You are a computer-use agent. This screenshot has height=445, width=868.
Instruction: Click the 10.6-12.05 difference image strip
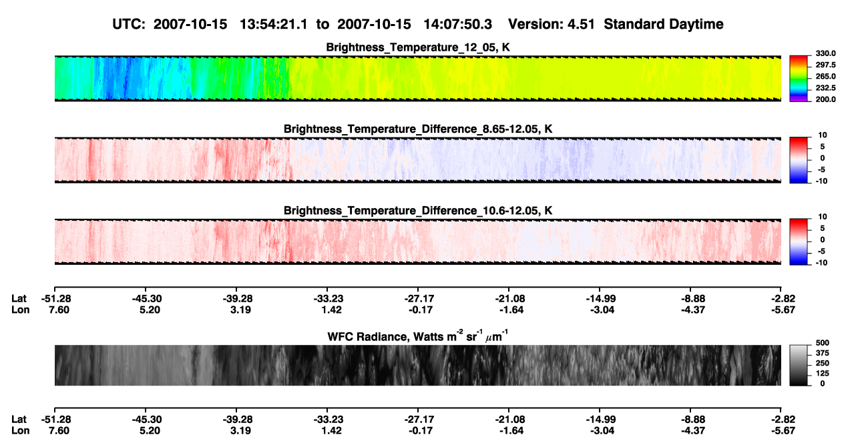[x=418, y=241]
